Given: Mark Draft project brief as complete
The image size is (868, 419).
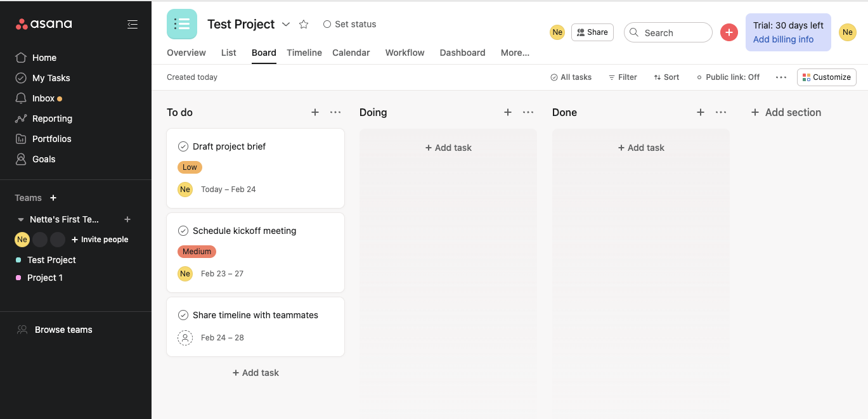Looking at the screenshot, I should pyautogui.click(x=183, y=146).
